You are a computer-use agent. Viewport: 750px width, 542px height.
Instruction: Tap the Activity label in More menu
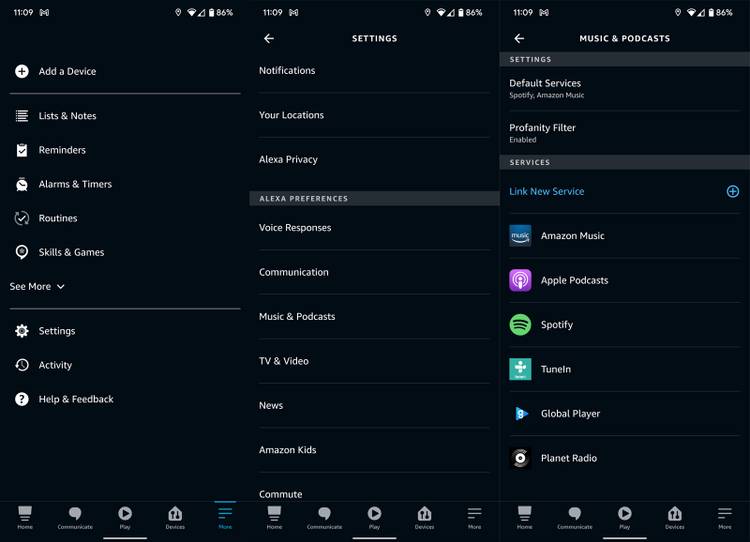point(55,365)
